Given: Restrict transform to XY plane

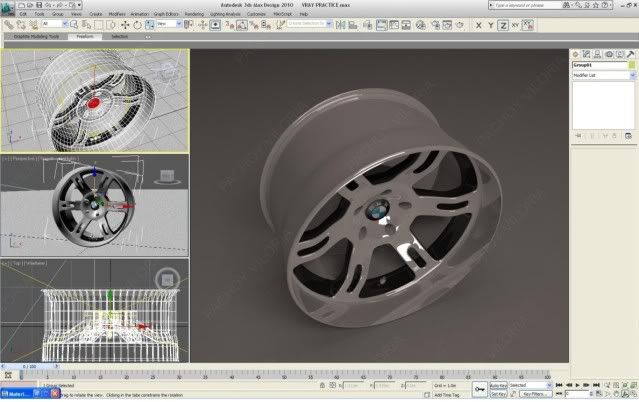Looking at the screenshot, I should point(515,25).
